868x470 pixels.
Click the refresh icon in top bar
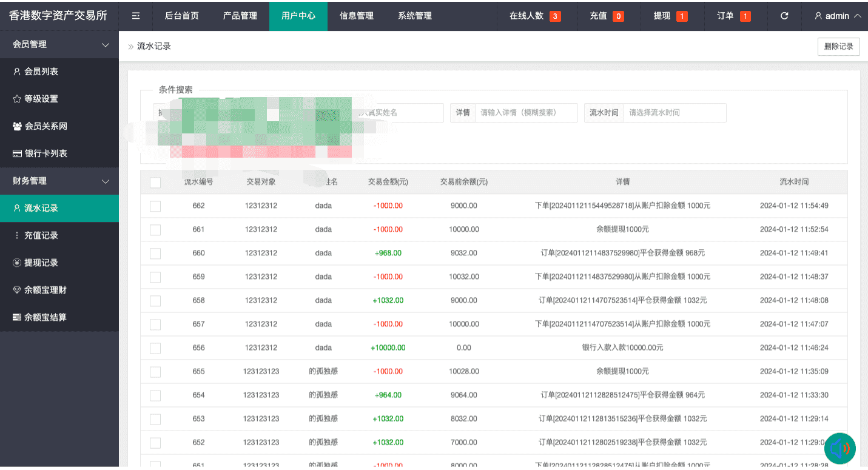pyautogui.click(x=784, y=16)
